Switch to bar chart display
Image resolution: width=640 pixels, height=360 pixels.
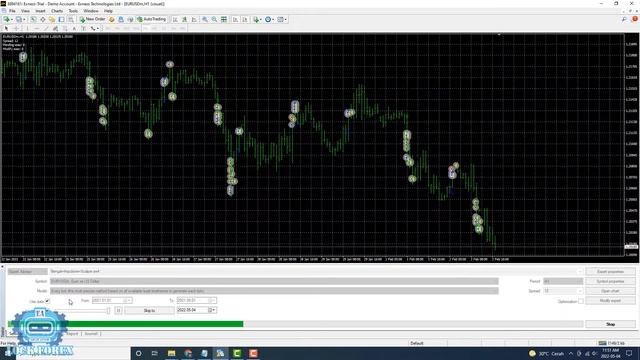point(176,19)
